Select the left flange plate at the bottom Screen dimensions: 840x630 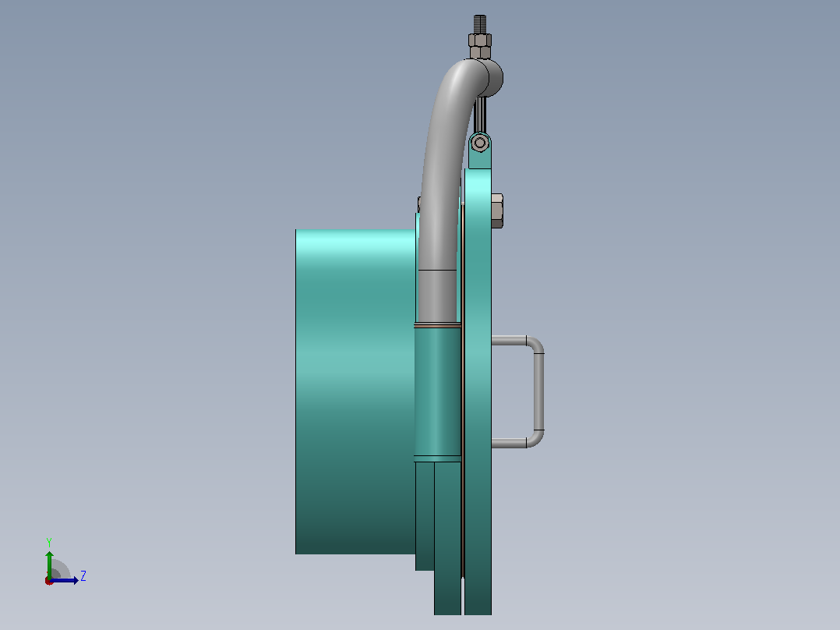click(x=448, y=539)
